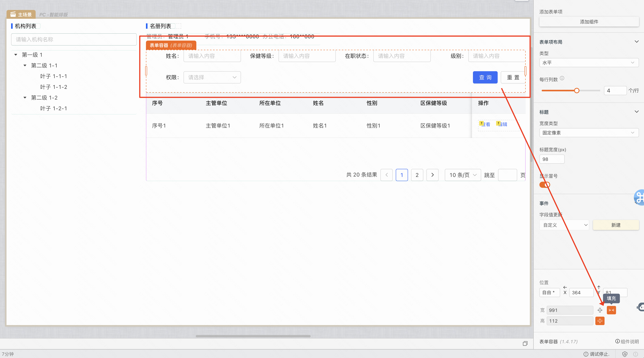Open the 宽度类型 固定像素 dropdown

pos(589,132)
